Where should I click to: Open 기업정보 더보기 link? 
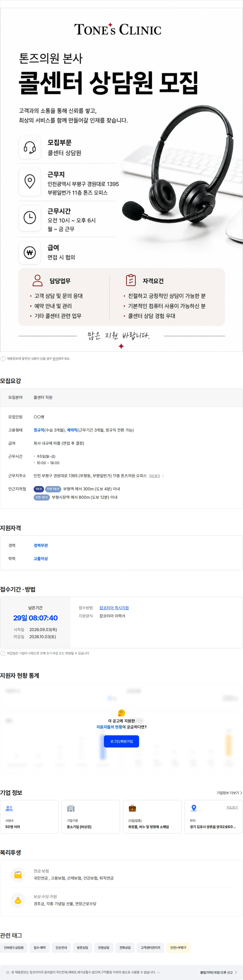(x=229, y=793)
